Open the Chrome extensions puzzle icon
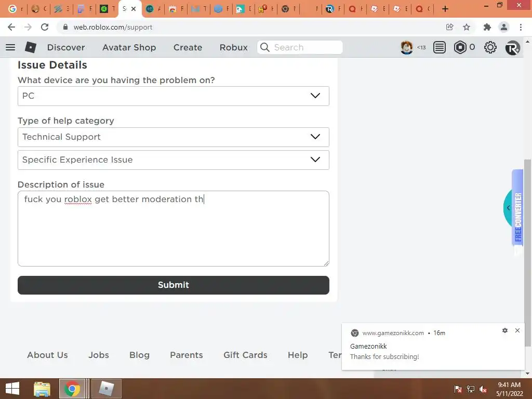This screenshot has height=399, width=532. tap(487, 27)
